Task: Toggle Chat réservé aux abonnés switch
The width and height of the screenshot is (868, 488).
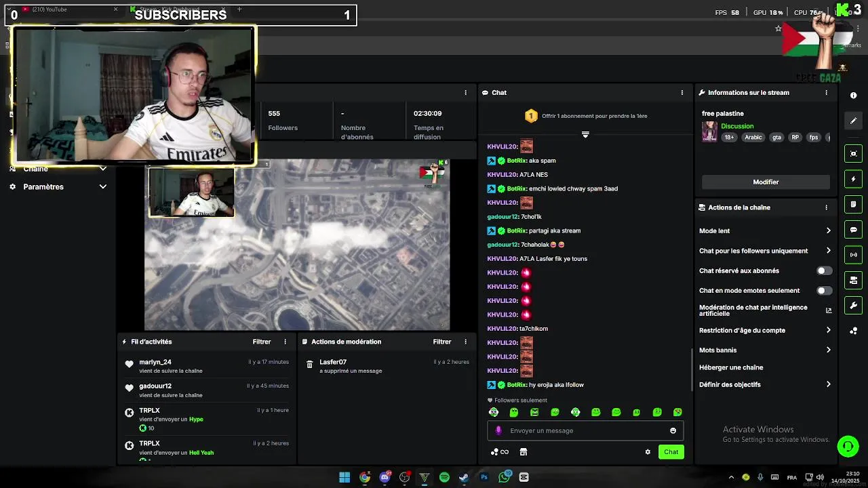Action: [823, 270]
